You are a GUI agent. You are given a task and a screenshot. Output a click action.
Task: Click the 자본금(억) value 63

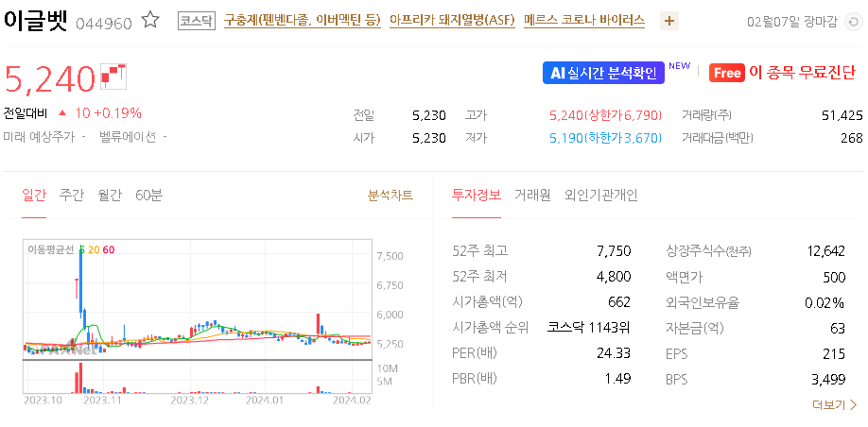coord(838,328)
